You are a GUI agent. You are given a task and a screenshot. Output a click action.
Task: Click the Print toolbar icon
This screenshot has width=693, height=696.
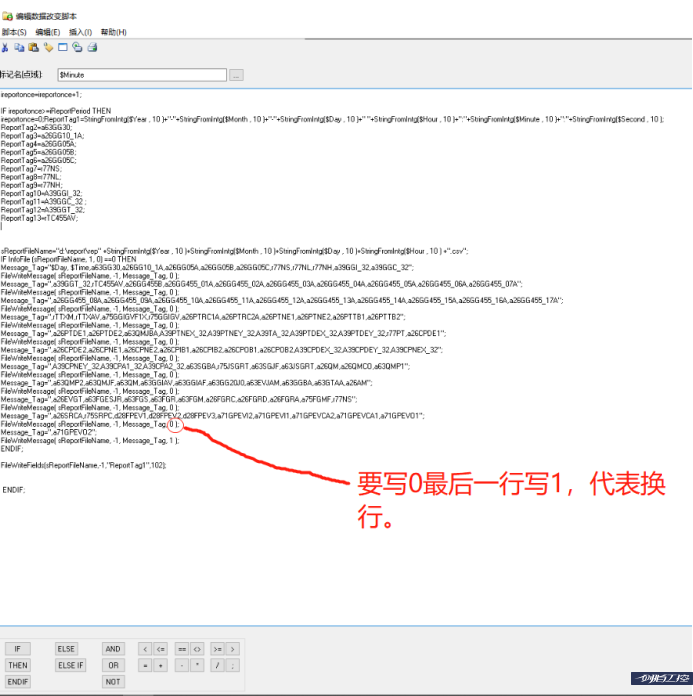click(x=92, y=46)
